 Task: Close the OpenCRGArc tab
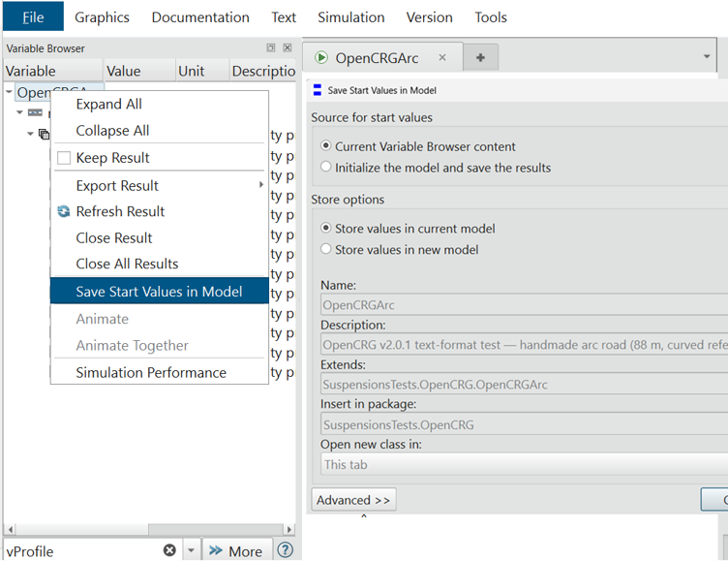click(x=442, y=57)
